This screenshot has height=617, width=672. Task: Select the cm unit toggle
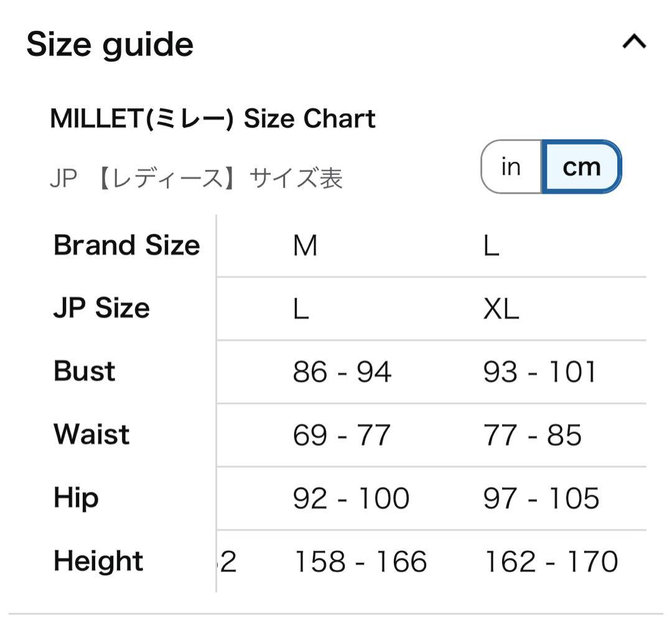[581, 167]
